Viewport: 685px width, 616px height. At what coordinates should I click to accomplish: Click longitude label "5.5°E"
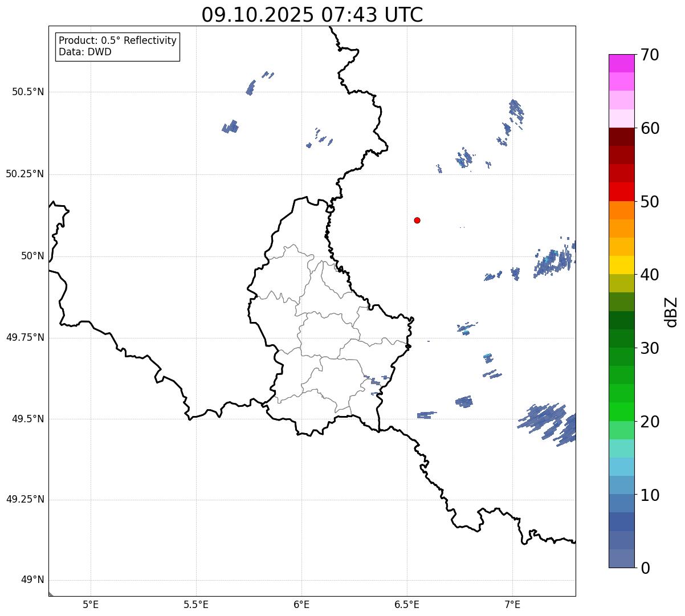(x=196, y=605)
